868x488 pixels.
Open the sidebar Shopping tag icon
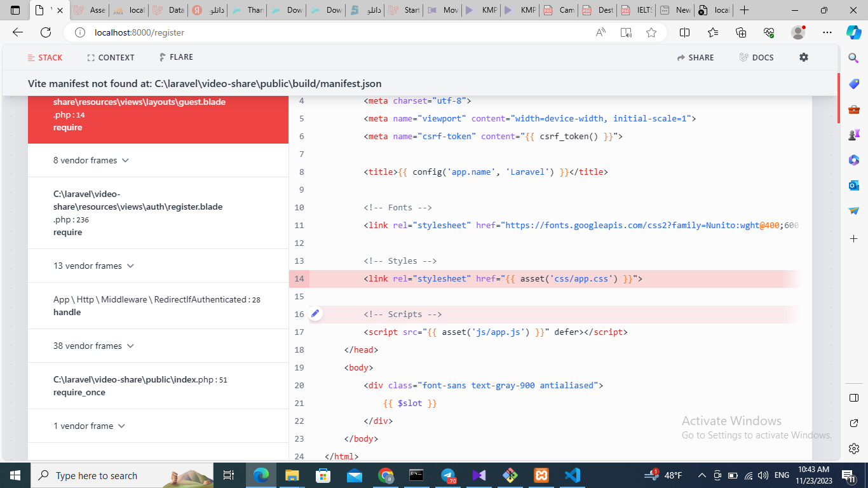click(854, 85)
